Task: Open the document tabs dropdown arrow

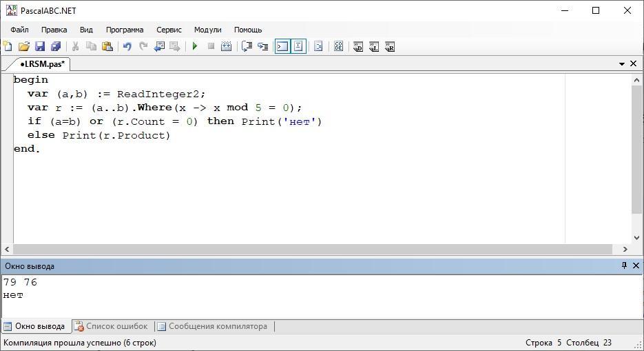Action: [x=622, y=63]
